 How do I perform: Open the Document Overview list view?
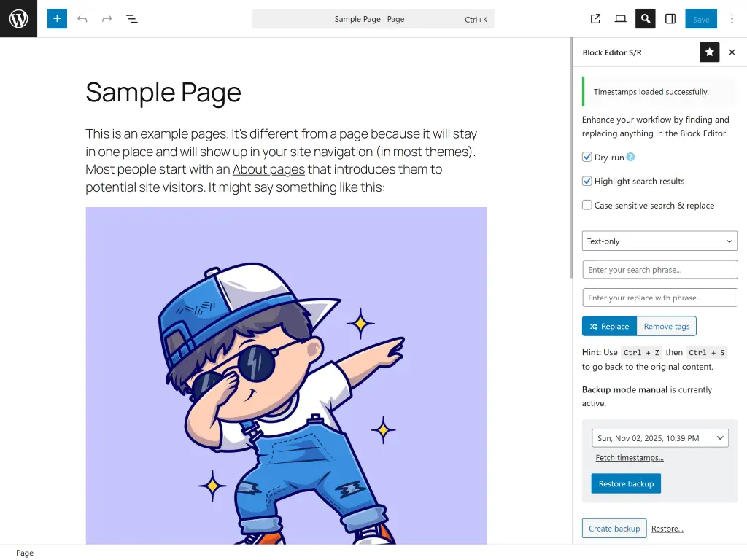pyautogui.click(x=132, y=18)
